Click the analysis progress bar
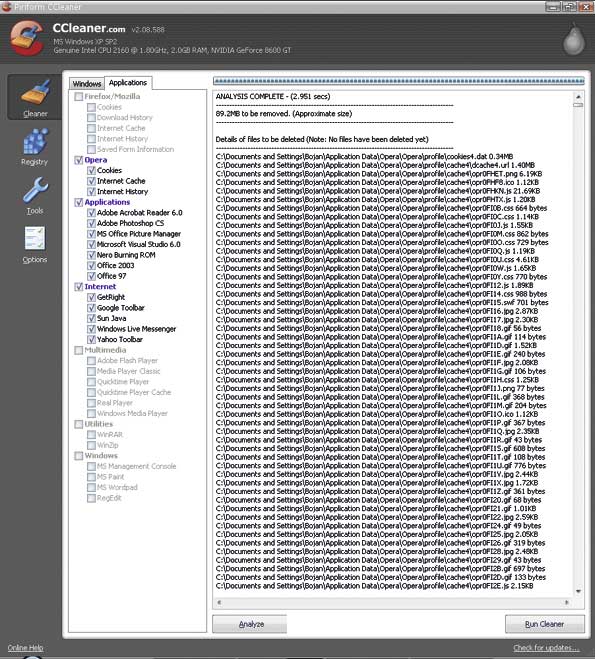The image size is (595, 659). (x=398, y=81)
